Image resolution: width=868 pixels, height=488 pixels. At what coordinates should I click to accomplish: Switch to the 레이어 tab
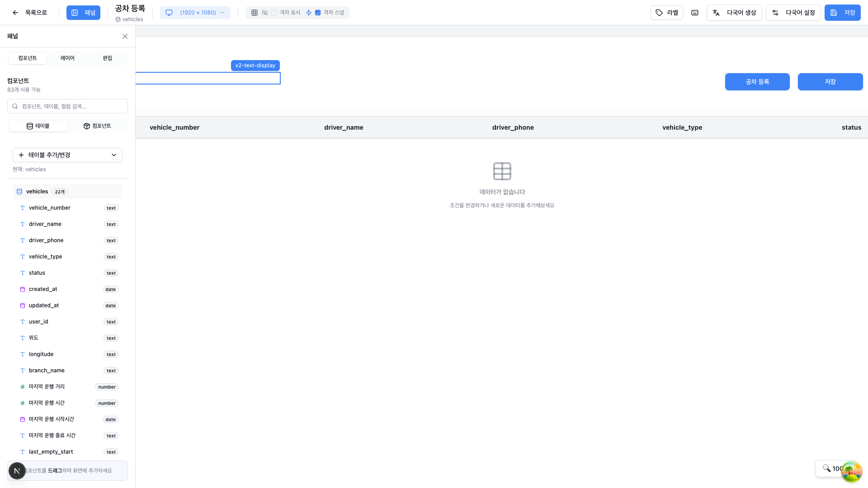coord(67,58)
